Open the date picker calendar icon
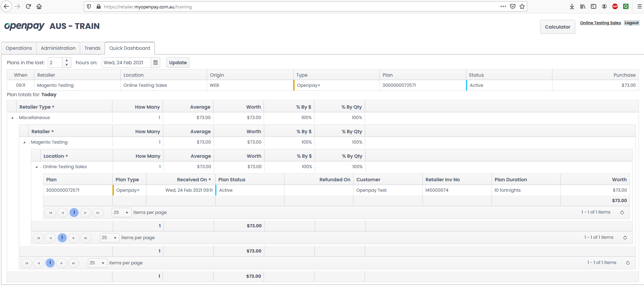Image resolution: width=644 pixels, height=302 pixels. tap(155, 63)
